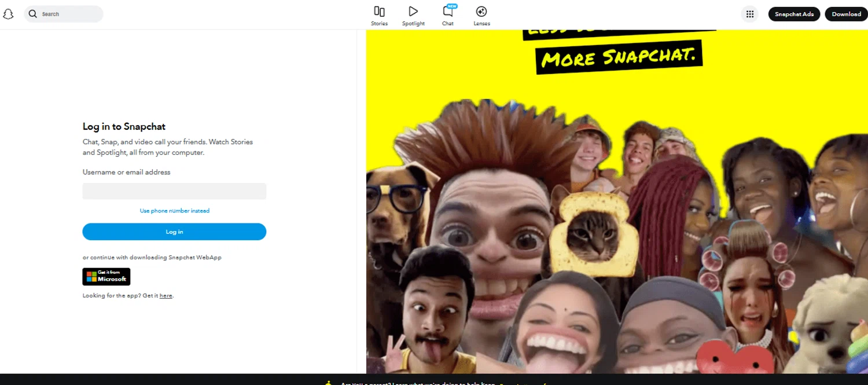This screenshot has width=868, height=385.
Task: Click the magnifier icon in search
Action: 33,14
